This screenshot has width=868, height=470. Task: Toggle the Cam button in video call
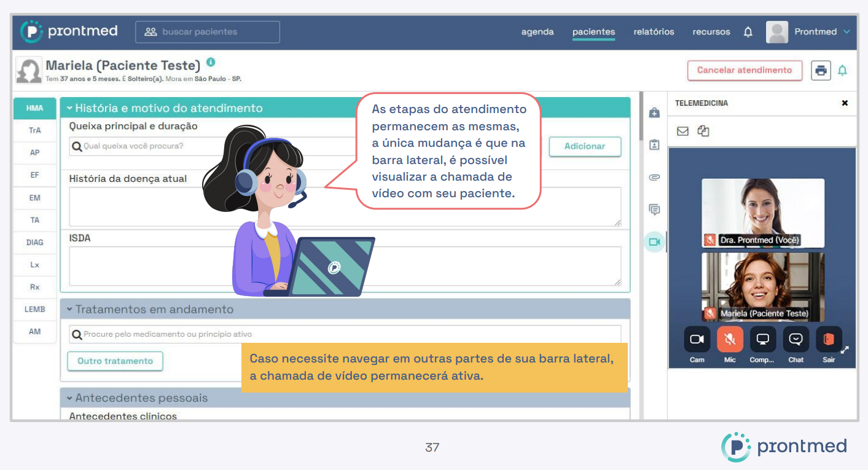pyautogui.click(x=697, y=339)
